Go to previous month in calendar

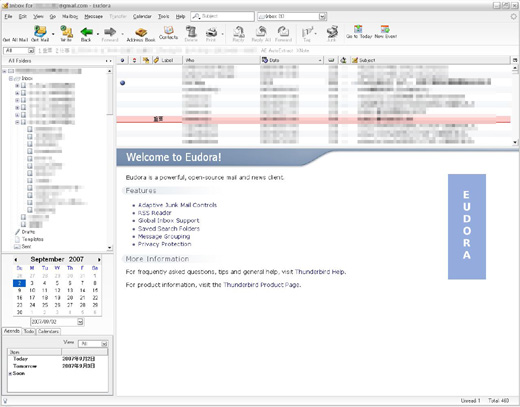[16, 259]
